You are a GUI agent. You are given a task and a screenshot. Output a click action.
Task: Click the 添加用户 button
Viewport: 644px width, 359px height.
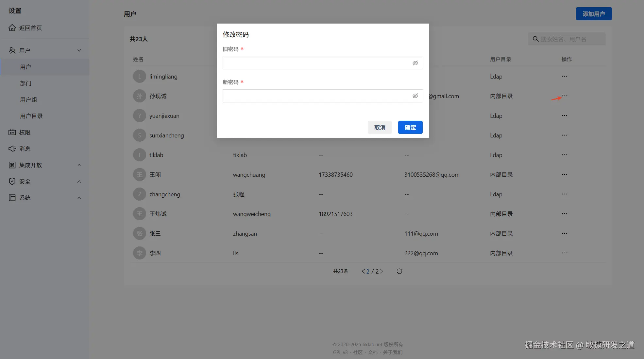pos(593,14)
